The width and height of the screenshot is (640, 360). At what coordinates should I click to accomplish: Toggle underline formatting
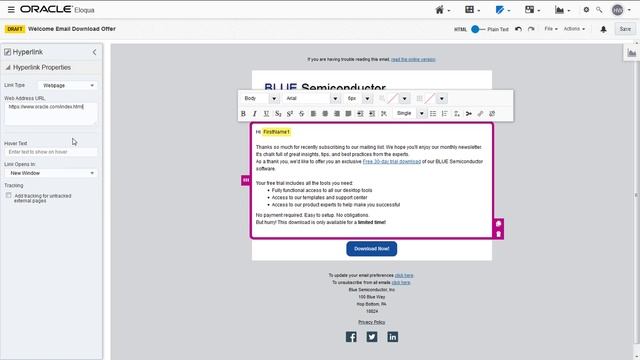266,113
